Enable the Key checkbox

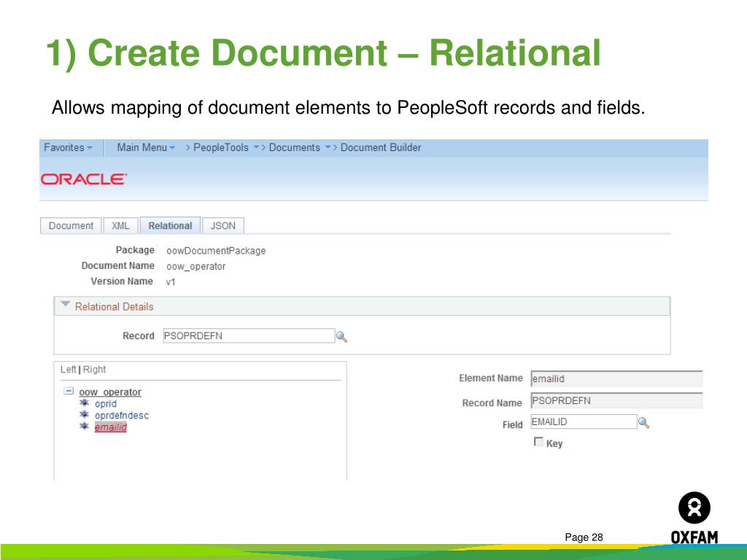tap(539, 442)
